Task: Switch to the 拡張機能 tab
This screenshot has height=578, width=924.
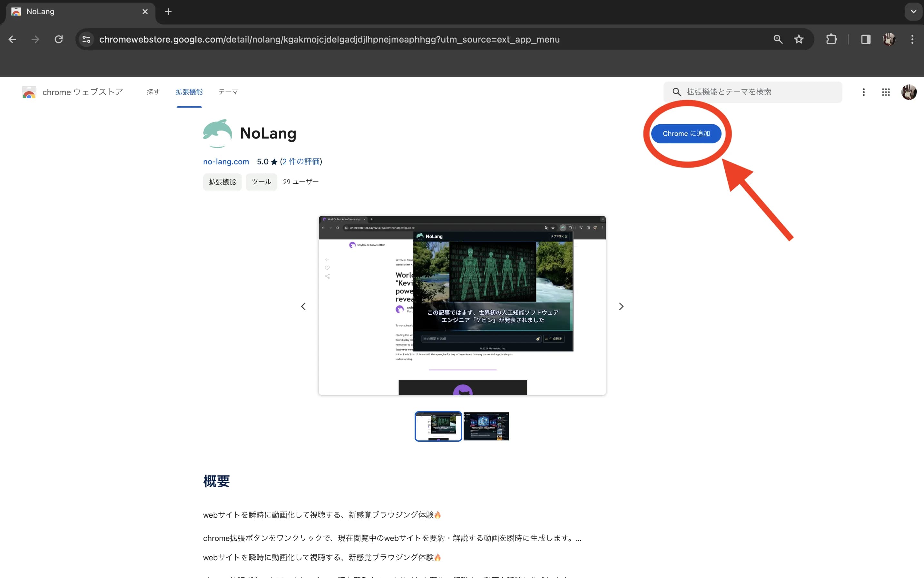Action: [x=189, y=92]
